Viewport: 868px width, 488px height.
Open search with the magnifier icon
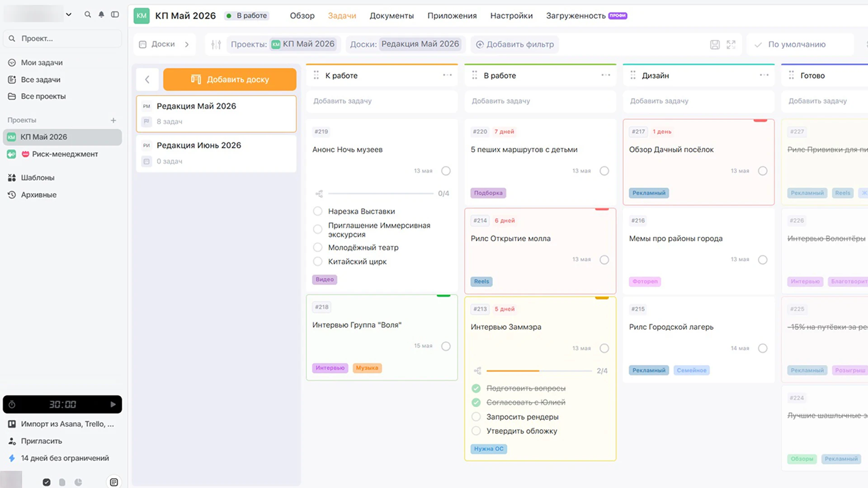click(x=88, y=14)
